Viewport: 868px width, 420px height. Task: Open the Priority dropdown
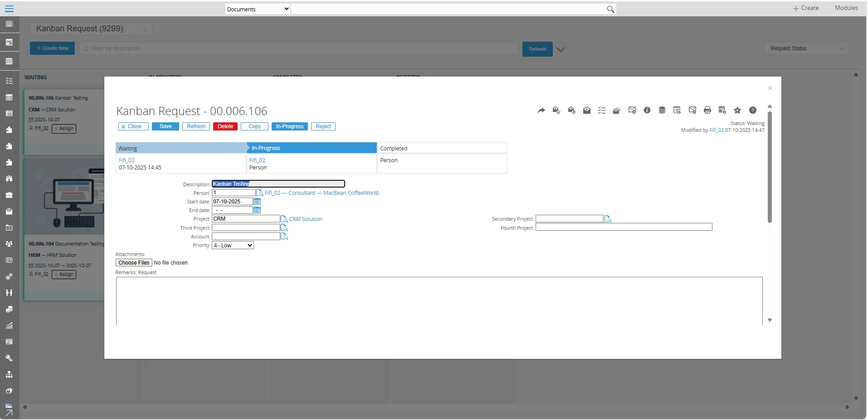click(x=233, y=246)
